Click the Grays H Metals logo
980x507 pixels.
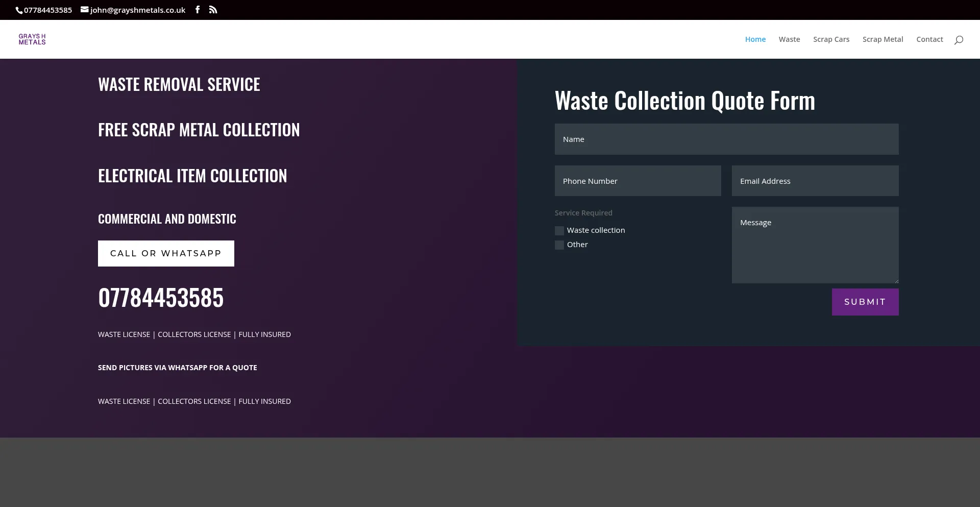(x=32, y=39)
